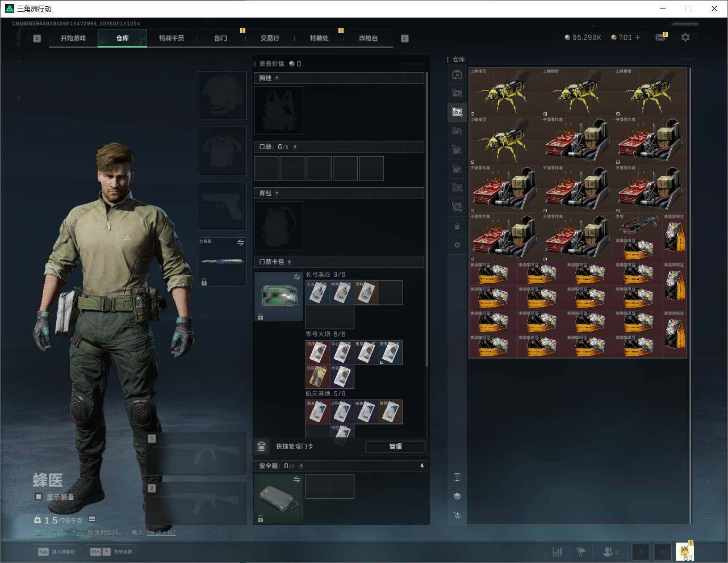The width and height of the screenshot is (728, 563).
Task: Click the help icon beside 胸挂
Action: tap(277, 78)
